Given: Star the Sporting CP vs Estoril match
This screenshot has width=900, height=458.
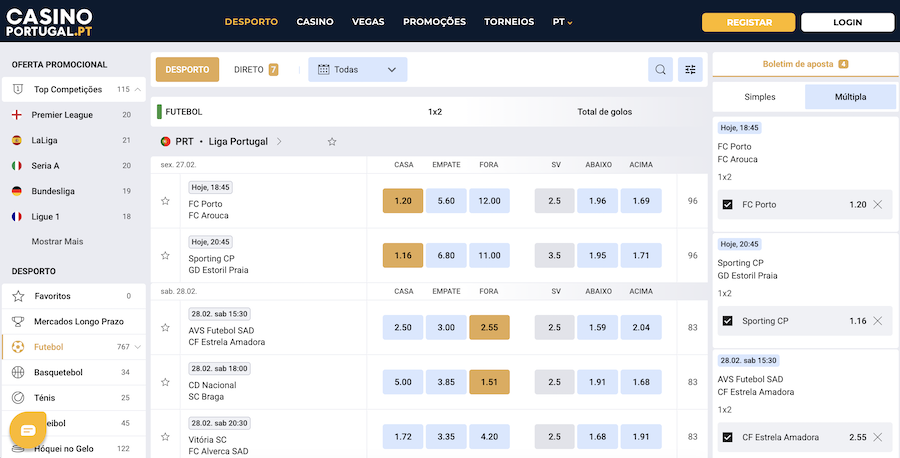Looking at the screenshot, I should pyautogui.click(x=165, y=255).
